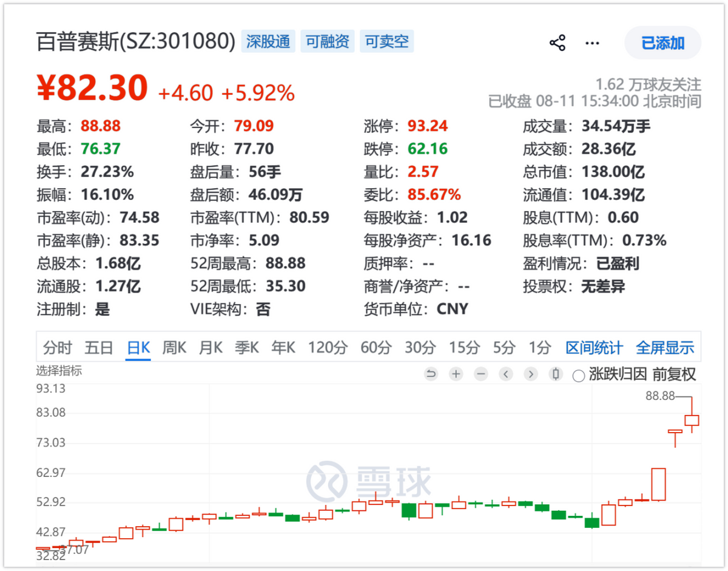Move chart right with next arrow
Screen dimensions: 728x571
pos(531,374)
